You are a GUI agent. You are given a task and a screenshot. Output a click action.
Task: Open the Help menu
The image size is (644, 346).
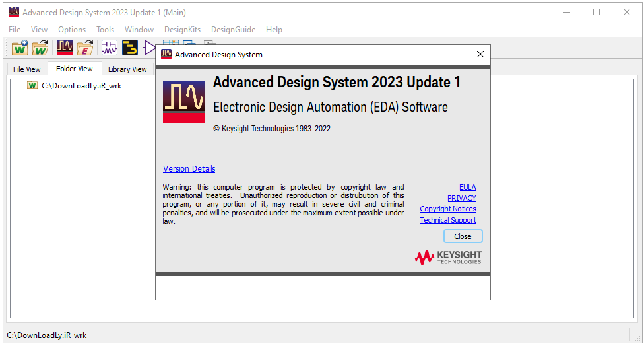tap(274, 30)
